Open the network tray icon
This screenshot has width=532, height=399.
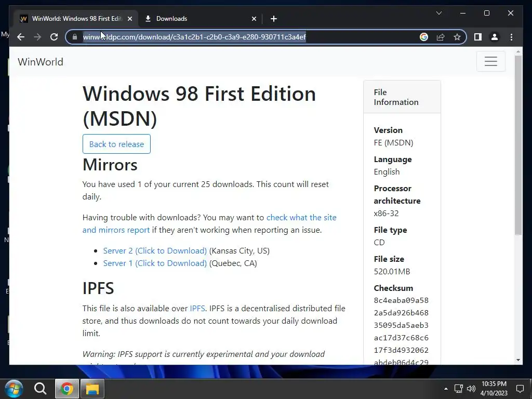[x=459, y=389]
